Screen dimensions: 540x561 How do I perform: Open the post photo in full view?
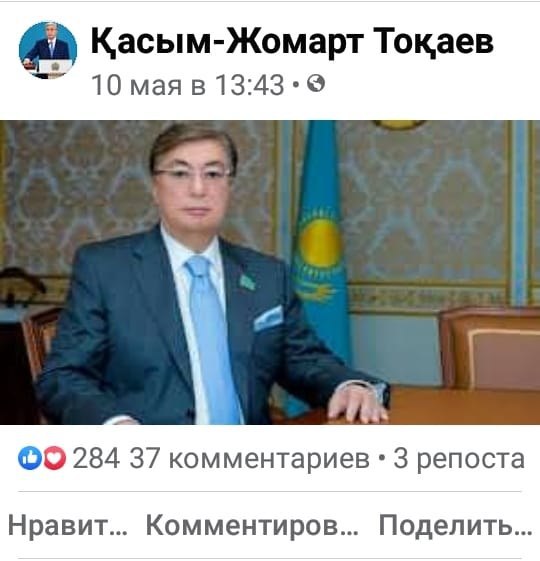pyautogui.click(x=270, y=272)
